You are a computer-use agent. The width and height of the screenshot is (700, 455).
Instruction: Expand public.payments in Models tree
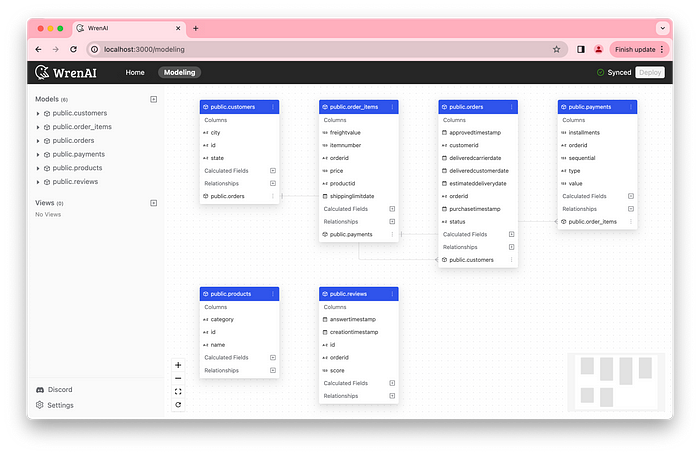click(38, 154)
